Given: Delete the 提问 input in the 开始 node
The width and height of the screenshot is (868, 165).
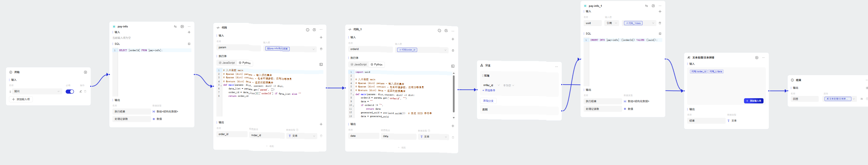Looking at the screenshot, I should pyautogui.click(x=85, y=91).
